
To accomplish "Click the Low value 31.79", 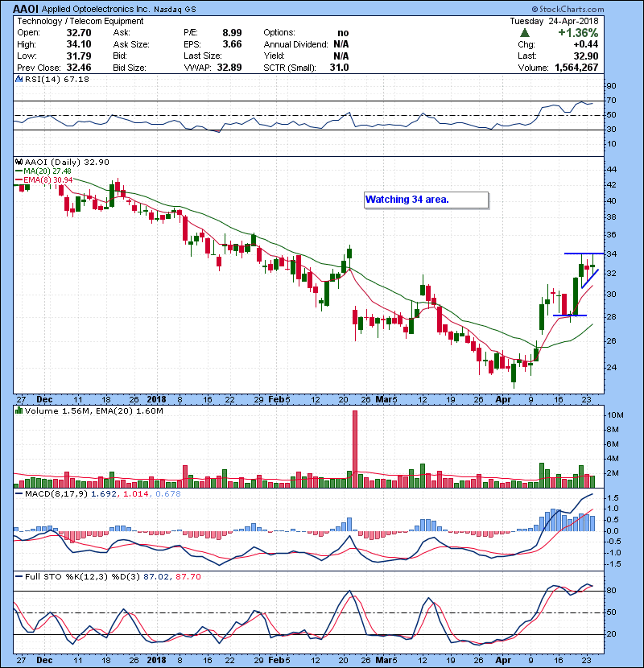I will [x=79, y=56].
